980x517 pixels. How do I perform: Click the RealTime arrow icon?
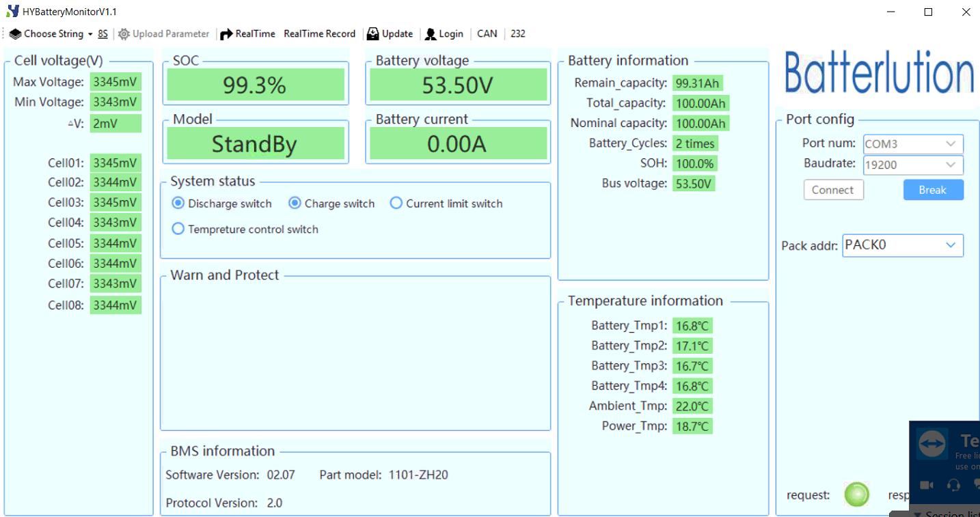point(226,33)
